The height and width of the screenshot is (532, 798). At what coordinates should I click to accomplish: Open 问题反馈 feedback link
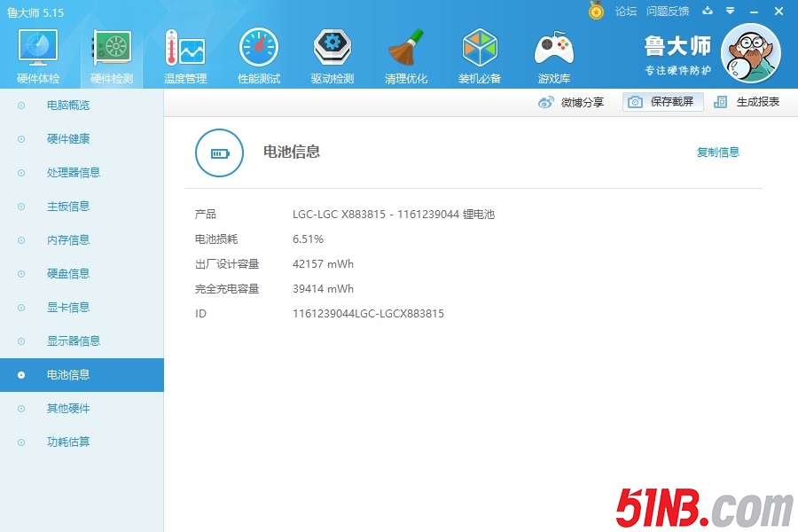point(668,12)
